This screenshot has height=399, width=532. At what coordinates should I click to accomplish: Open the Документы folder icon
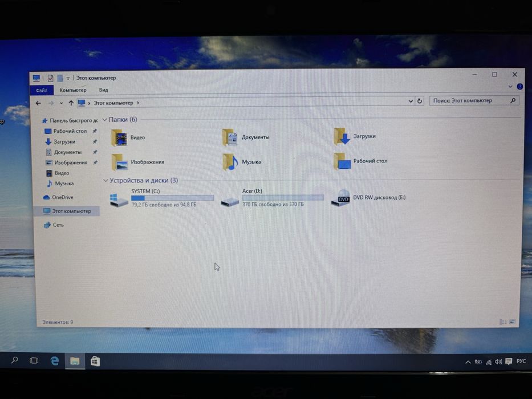click(230, 137)
